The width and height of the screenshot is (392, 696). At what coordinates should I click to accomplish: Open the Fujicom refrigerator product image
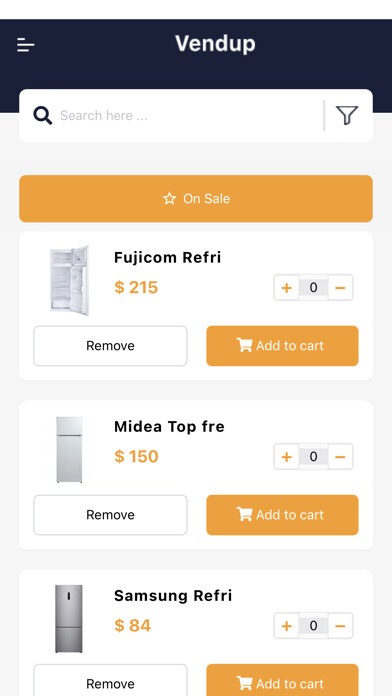click(x=69, y=281)
